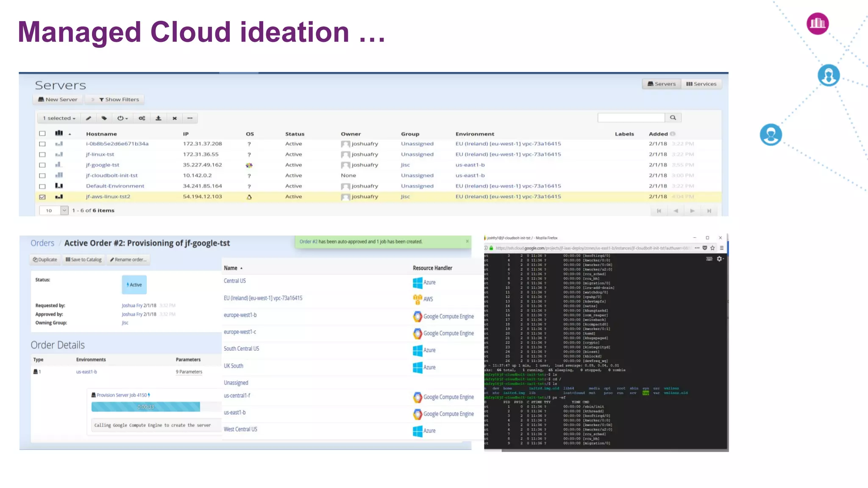Open the us-east1-b order environment link
868x488 pixels.
[x=86, y=372]
